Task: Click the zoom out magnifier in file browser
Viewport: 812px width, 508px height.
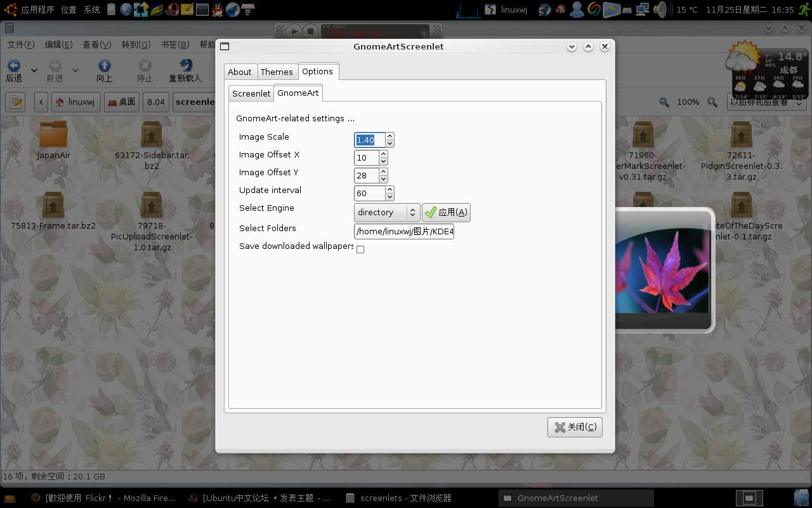Action: coord(664,102)
